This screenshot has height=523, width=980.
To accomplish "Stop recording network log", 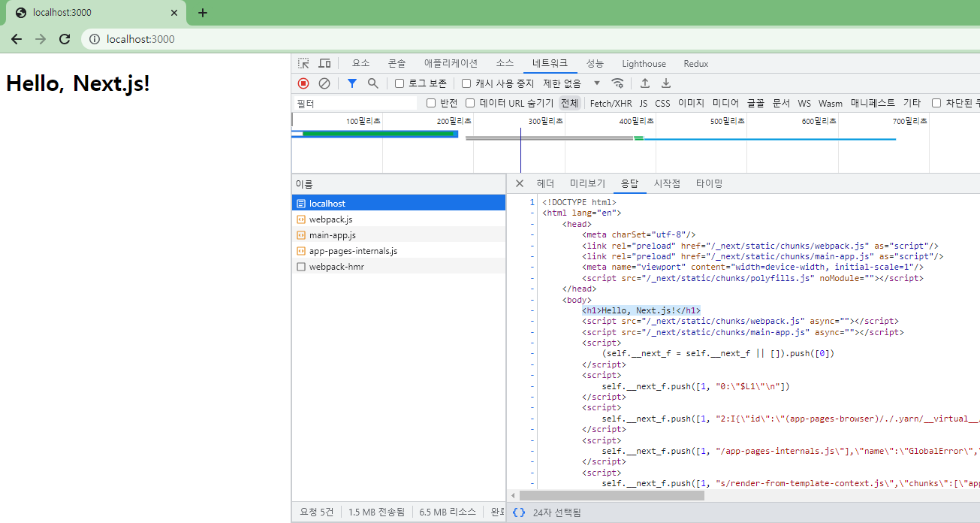I will click(x=303, y=83).
